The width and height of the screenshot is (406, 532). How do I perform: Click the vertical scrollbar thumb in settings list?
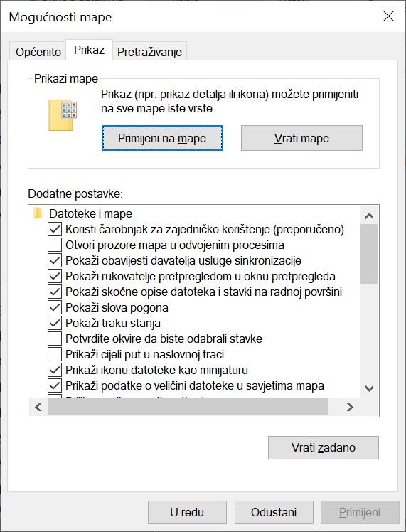[369, 253]
